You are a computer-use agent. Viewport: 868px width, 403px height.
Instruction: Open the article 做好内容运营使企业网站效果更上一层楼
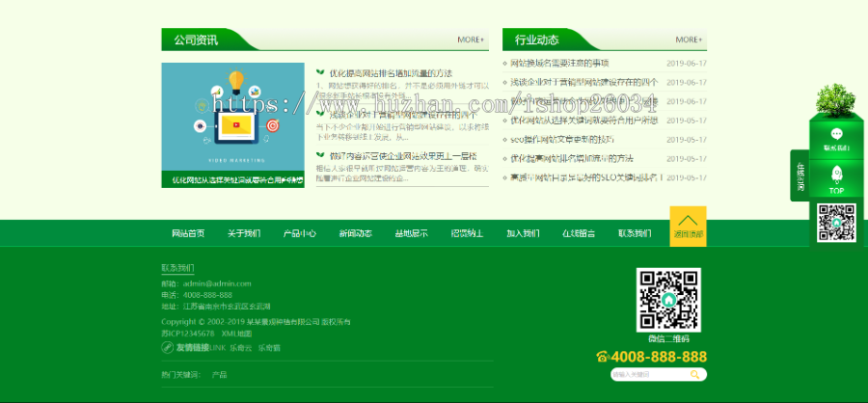click(403, 156)
